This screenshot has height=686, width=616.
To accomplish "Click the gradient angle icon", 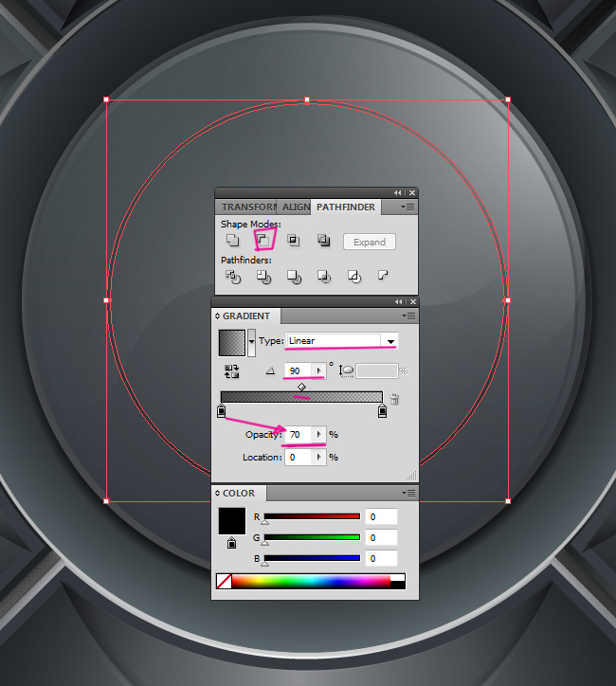I will (x=270, y=371).
